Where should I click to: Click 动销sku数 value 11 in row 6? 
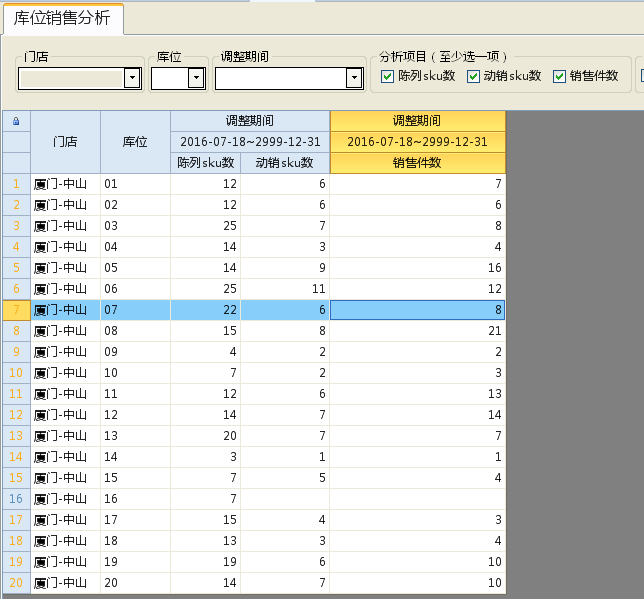tap(285, 289)
